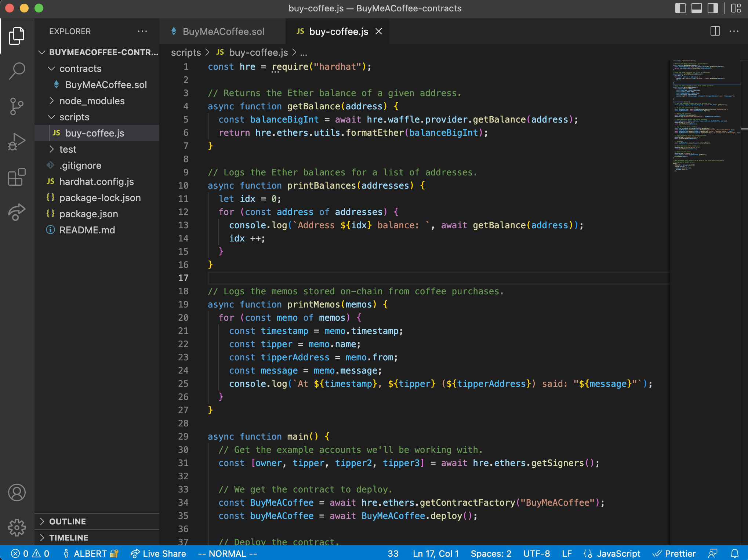Viewport: 748px width, 560px height.
Task: Click the empty line 17 in editor
Action: [x=439, y=278]
